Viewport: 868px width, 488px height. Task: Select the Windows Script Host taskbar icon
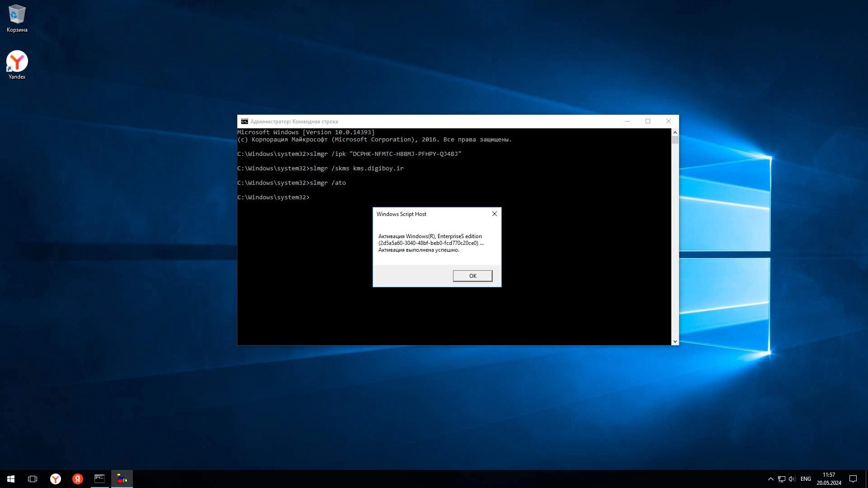122,479
